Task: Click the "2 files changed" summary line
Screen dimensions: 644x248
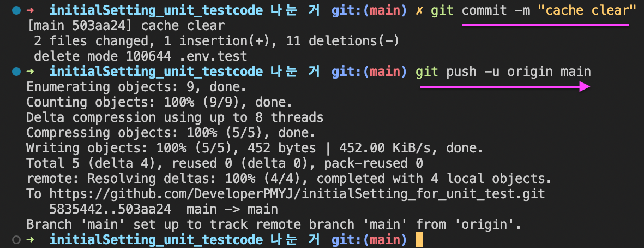Action: (x=216, y=41)
